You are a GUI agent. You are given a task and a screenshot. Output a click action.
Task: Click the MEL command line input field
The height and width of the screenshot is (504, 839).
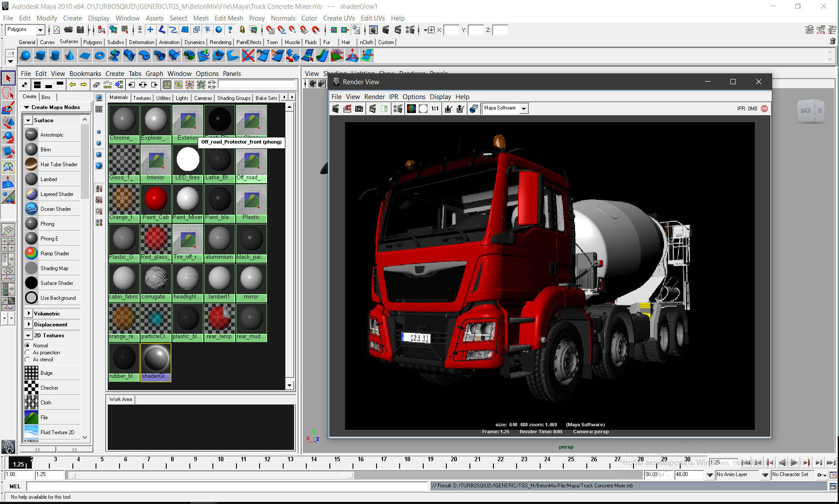(228, 486)
